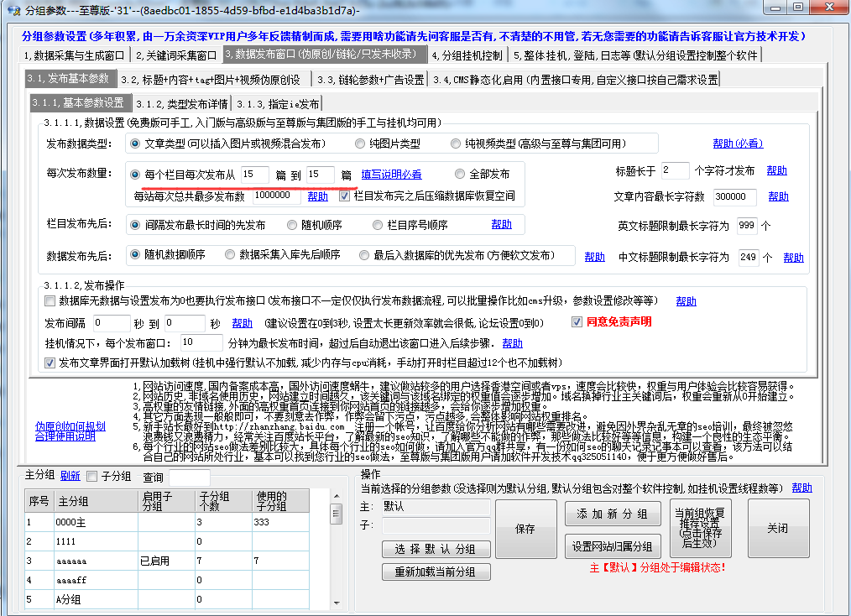Open tab 5, 整体挂机, 登陆, 日志等

pyautogui.click(x=635, y=55)
